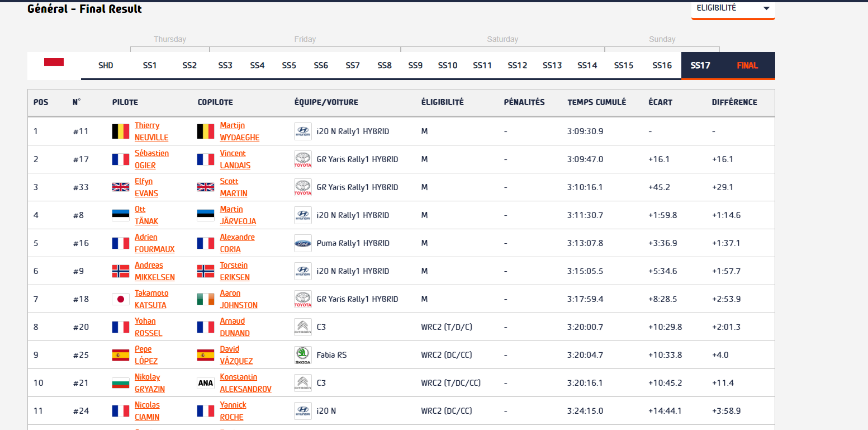Image resolution: width=868 pixels, height=430 pixels.
Task: Click the +1:59.8 gap value
Action: pyautogui.click(x=663, y=215)
